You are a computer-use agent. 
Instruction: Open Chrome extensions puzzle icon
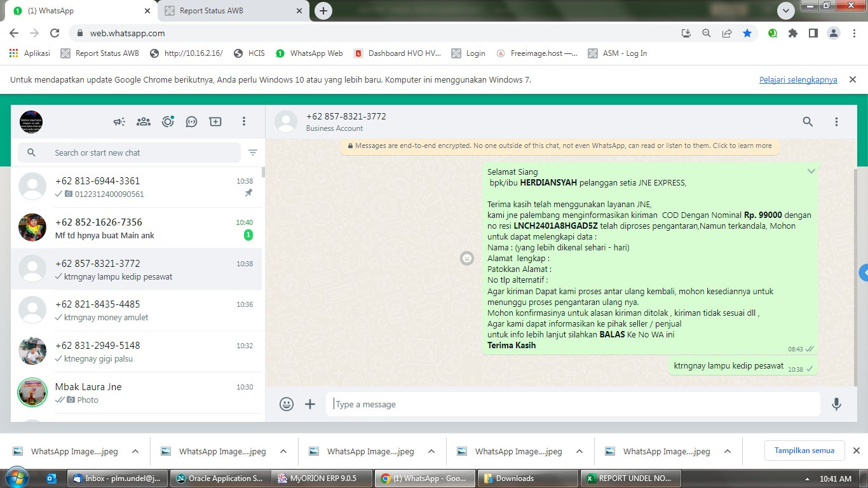(x=793, y=33)
